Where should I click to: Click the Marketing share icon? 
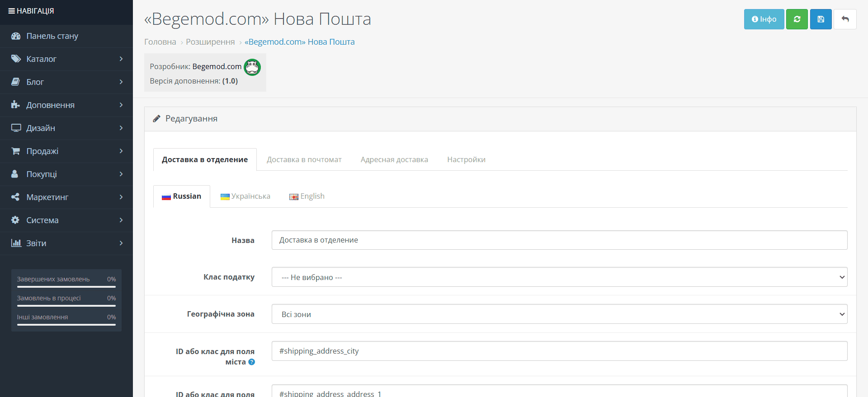(x=15, y=197)
